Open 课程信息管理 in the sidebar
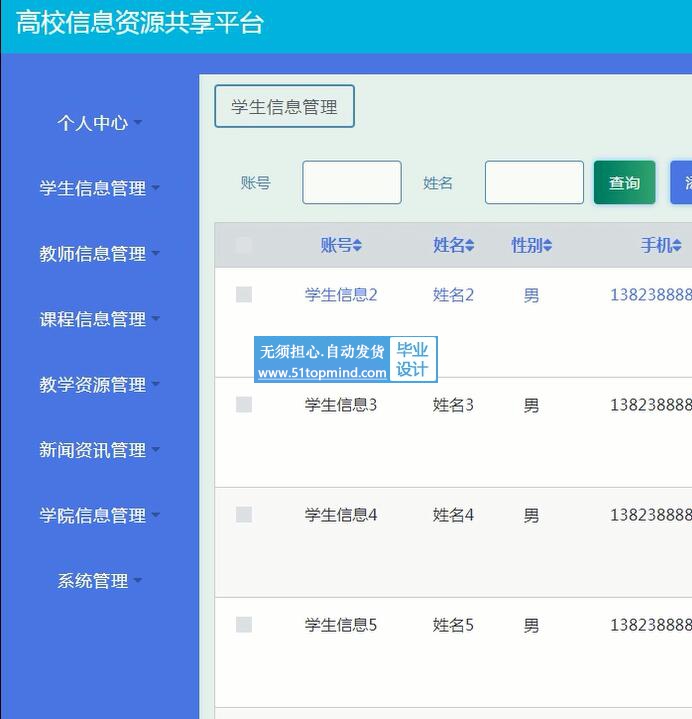This screenshot has height=719, width=692. [99, 319]
